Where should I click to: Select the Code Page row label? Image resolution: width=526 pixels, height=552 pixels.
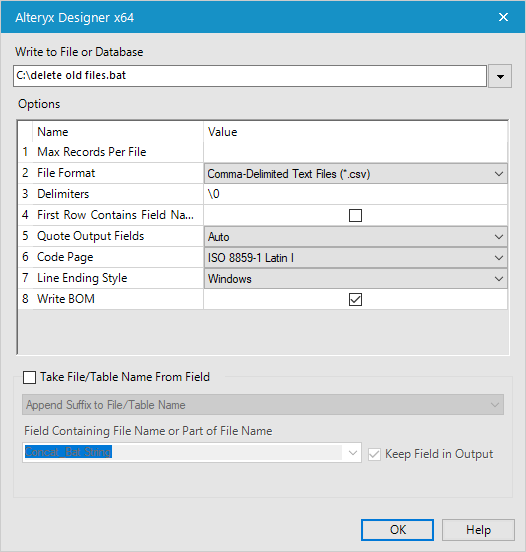pyautogui.click(x=65, y=257)
